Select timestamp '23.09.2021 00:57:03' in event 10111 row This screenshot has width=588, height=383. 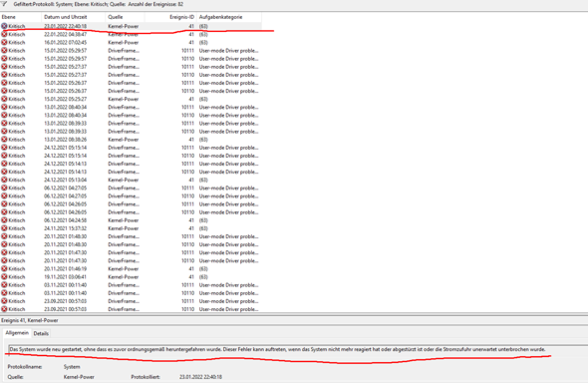(x=65, y=301)
